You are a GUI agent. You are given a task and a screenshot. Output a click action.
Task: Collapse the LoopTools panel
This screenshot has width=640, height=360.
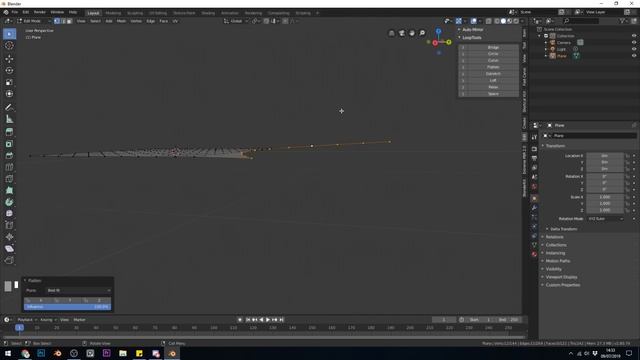471,38
